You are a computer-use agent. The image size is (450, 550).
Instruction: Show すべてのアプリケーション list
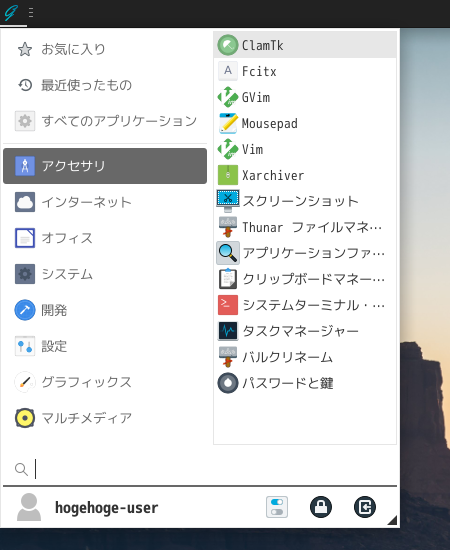pos(105,121)
